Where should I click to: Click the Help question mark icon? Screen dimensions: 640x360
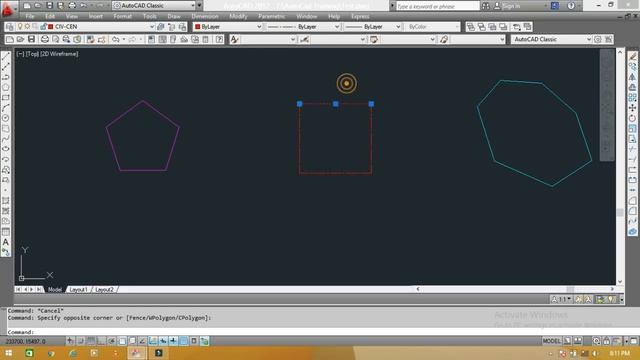219,39
